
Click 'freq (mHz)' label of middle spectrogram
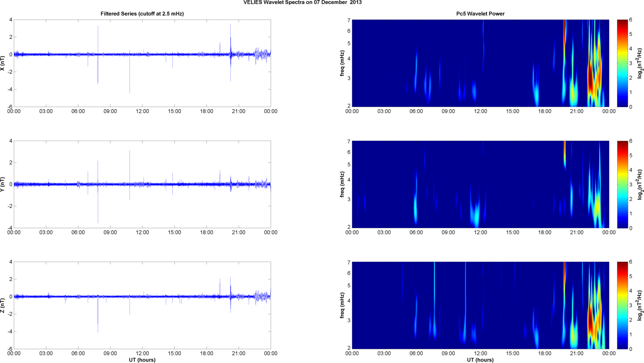[342, 184]
